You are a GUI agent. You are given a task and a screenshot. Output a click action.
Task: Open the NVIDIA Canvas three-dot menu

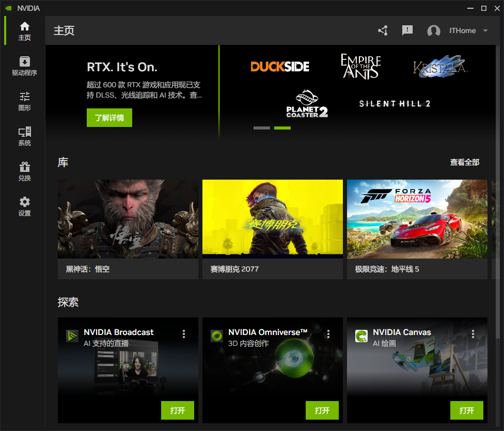[x=472, y=334]
